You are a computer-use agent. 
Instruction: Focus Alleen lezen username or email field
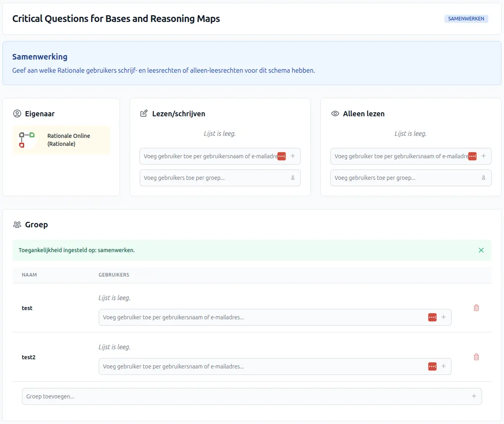pyautogui.click(x=399, y=156)
